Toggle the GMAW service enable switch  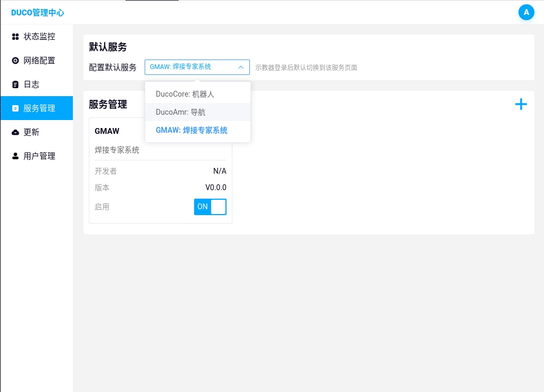pyautogui.click(x=210, y=207)
